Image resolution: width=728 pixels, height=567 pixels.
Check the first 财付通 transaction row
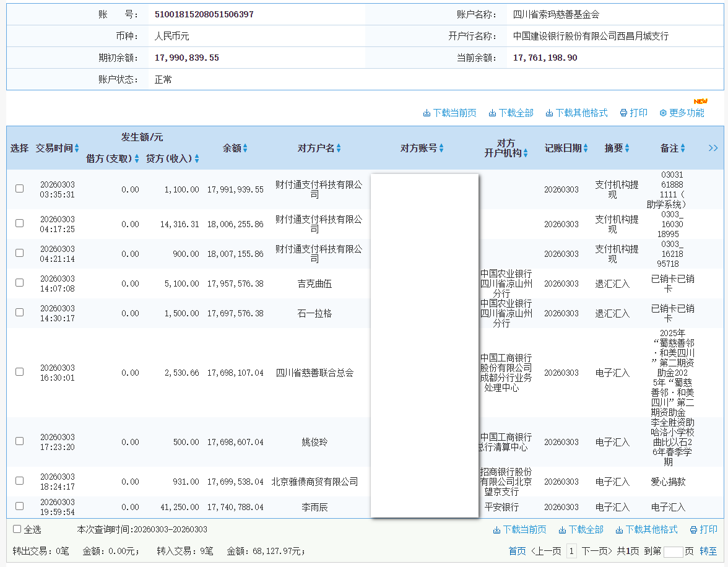pos(19,189)
